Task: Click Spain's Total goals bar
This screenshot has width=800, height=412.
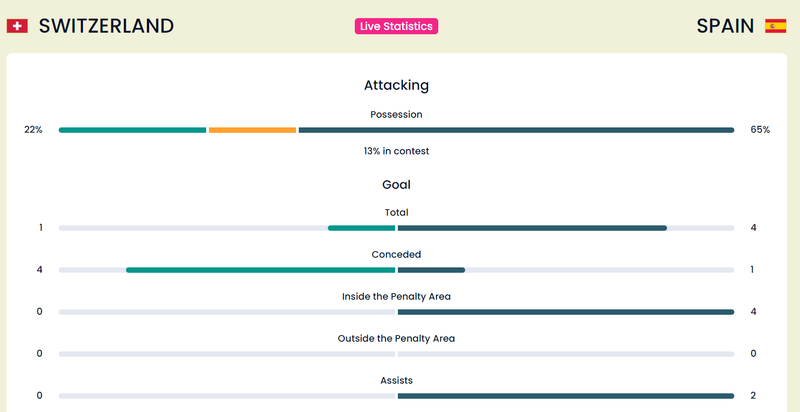Action: 532,228
